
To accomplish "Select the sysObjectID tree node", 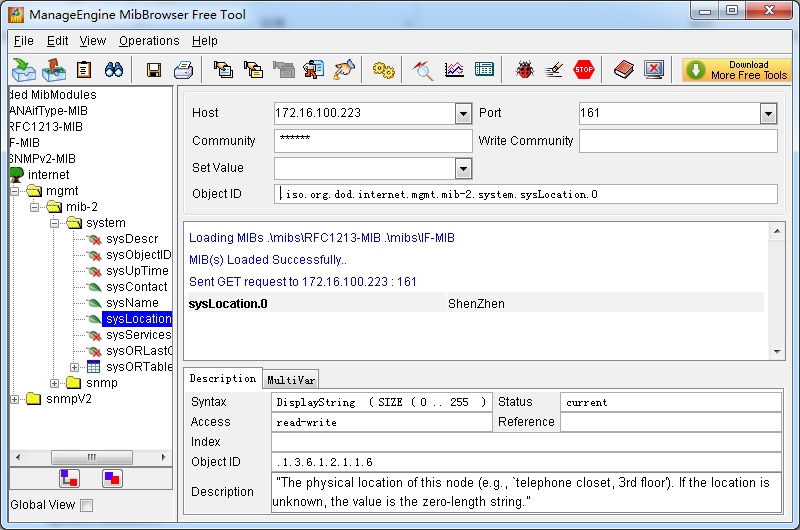I will [138, 255].
